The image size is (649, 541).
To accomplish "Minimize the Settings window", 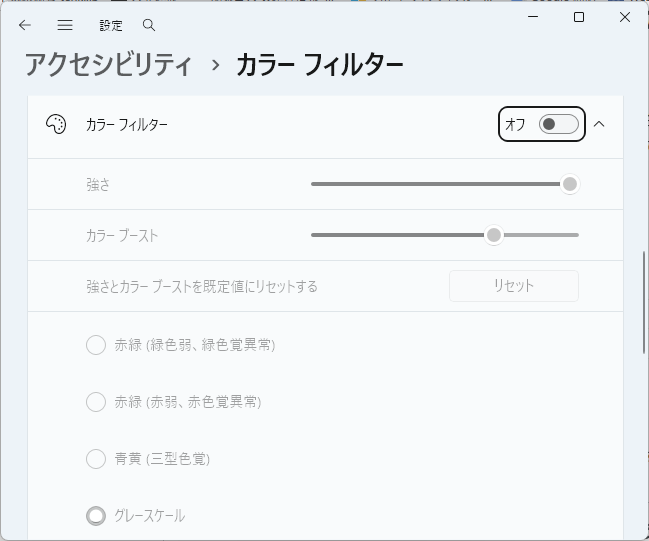I will 533,17.
